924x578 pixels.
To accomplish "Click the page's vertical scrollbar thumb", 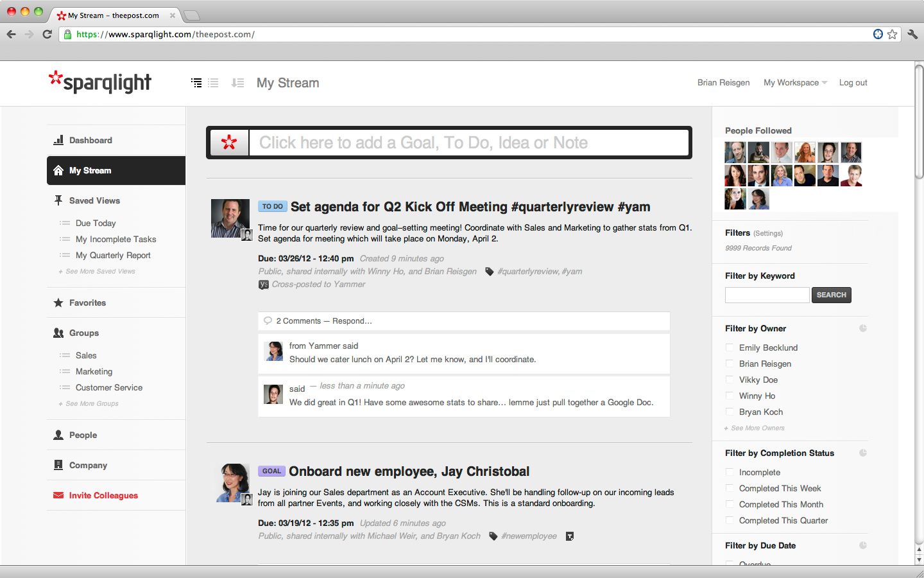I will click(919, 122).
